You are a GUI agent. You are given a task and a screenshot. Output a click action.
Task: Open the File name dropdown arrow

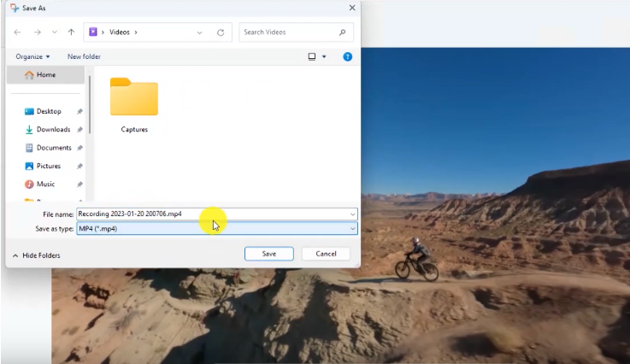[x=353, y=214]
